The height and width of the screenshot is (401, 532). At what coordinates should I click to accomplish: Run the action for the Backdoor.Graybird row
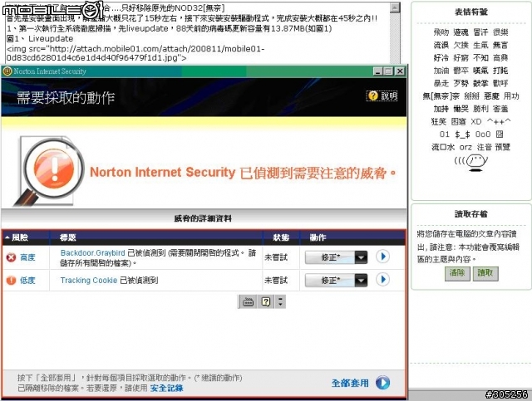click(x=382, y=257)
